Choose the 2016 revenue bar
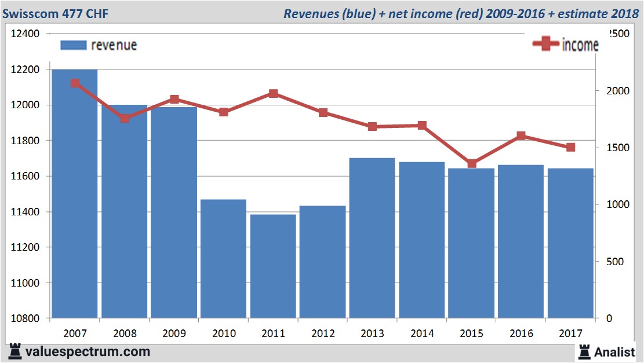This screenshot has height=363, width=644. (521, 241)
